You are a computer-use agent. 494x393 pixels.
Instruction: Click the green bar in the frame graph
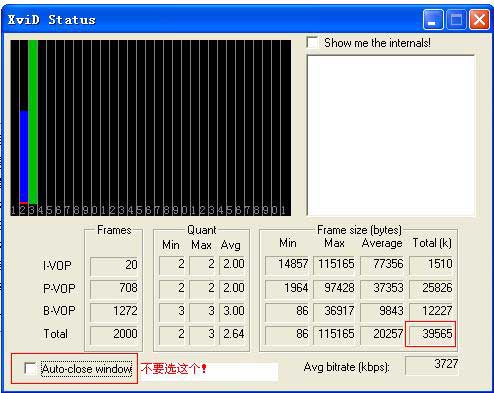[33, 122]
